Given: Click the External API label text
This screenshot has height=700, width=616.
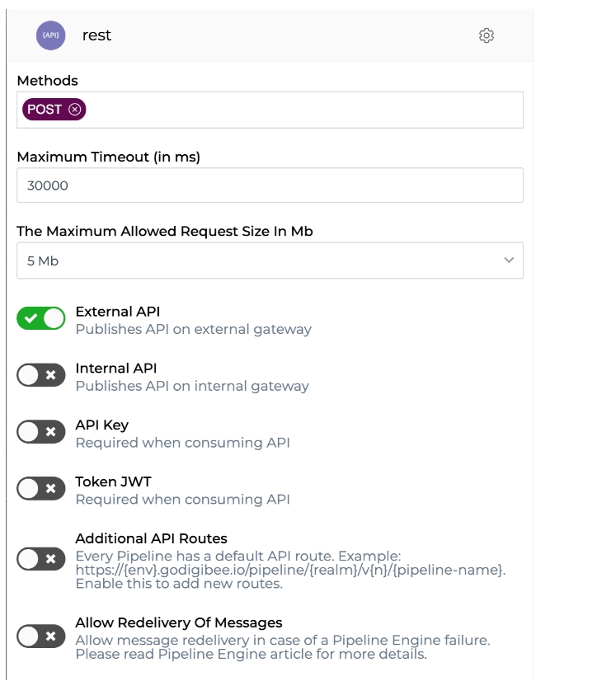Looking at the screenshot, I should pyautogui.click(x=117, y=312).
